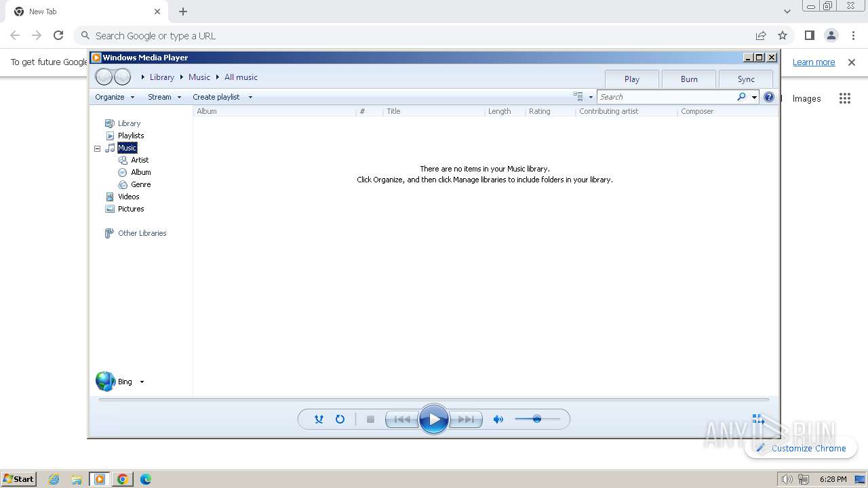Viewport: 868px width, 488px height.
Task: Click Create playlist button
Action: coord(216,97)
